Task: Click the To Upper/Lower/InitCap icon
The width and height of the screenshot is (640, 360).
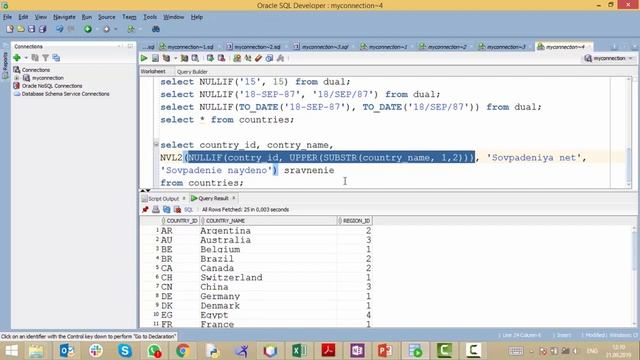Action: coord(248,58)
